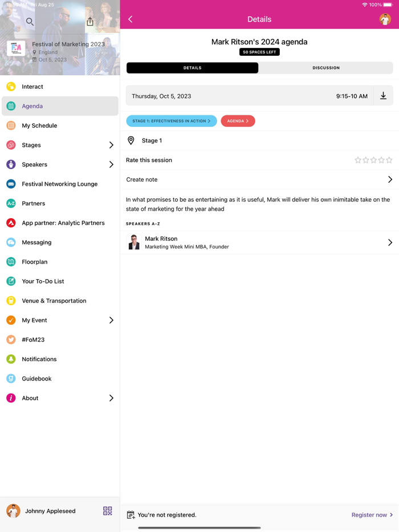Tap the #FoM23 Twitter bird icon
The image size is (399, 532).
point(11,339)
